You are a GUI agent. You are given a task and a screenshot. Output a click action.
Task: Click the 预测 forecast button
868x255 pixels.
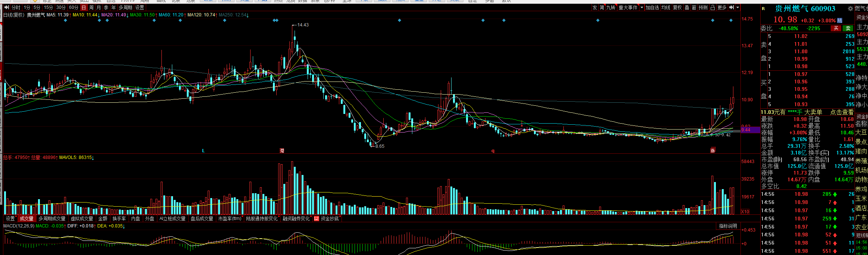[703, 7]
